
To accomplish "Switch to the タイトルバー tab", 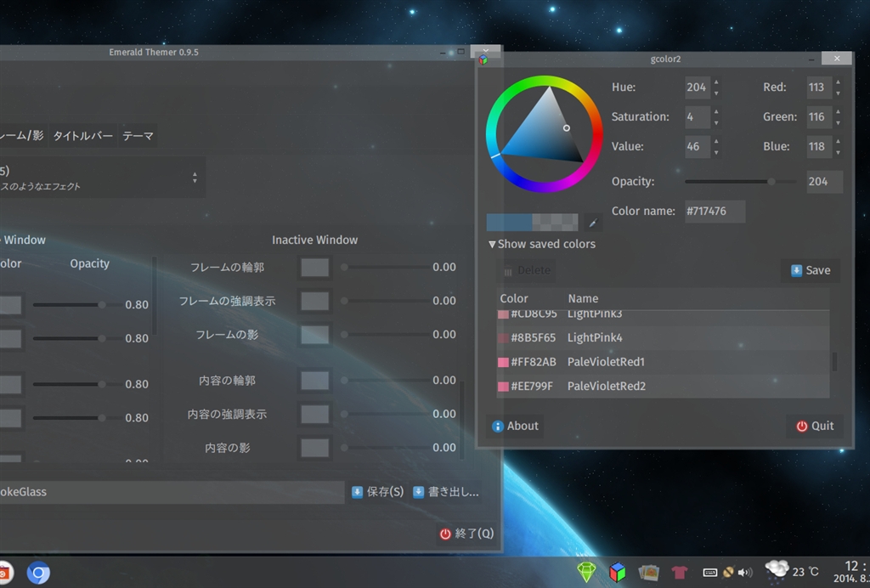I will coord(82,136).
